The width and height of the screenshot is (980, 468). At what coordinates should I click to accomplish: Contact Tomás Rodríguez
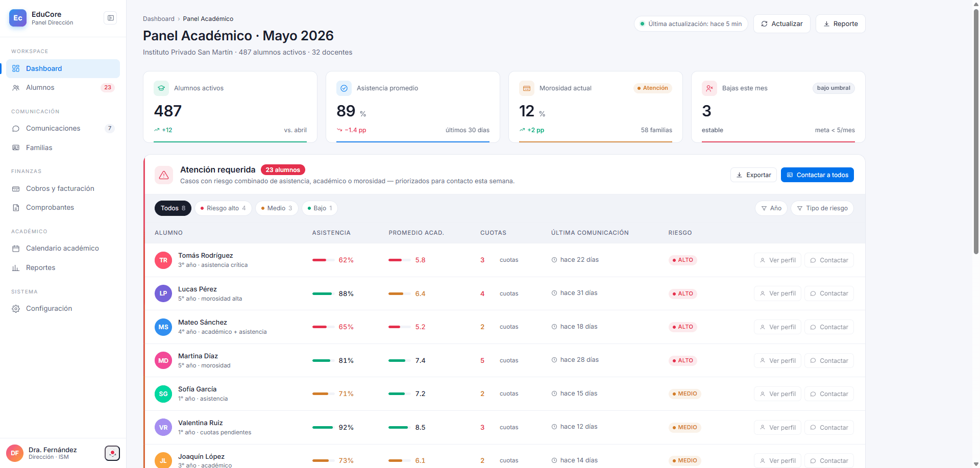click(x=829, y=260)
